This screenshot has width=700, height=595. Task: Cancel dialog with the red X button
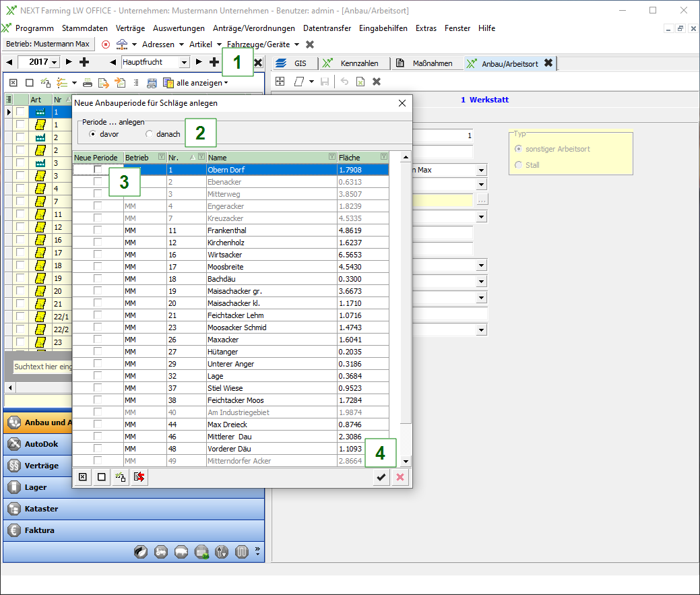click(400, 477)
